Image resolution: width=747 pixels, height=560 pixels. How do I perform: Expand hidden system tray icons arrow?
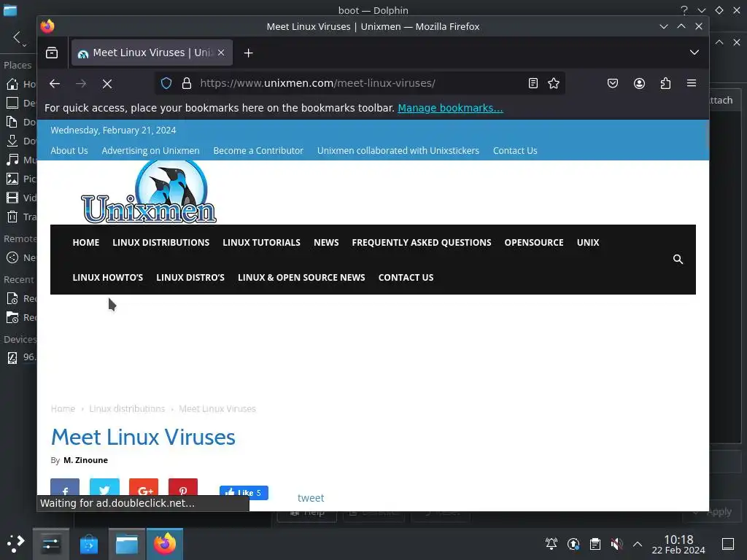[x=638, y=544]
